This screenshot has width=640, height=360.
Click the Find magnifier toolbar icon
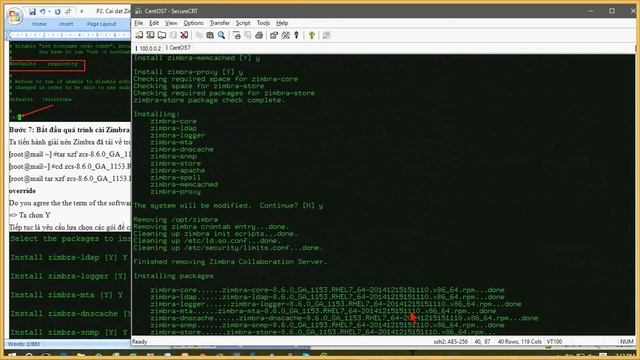[221, 35]
